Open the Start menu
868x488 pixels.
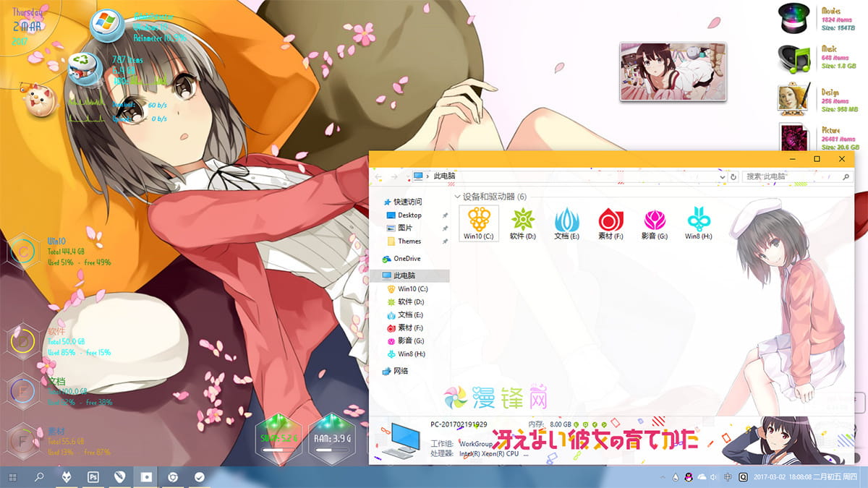tap(12, 477)
